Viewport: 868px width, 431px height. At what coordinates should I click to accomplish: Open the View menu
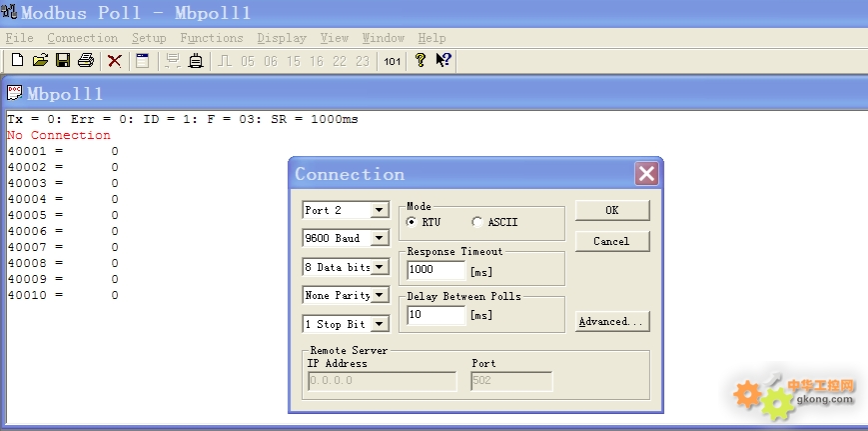click(x=335, y=38)
